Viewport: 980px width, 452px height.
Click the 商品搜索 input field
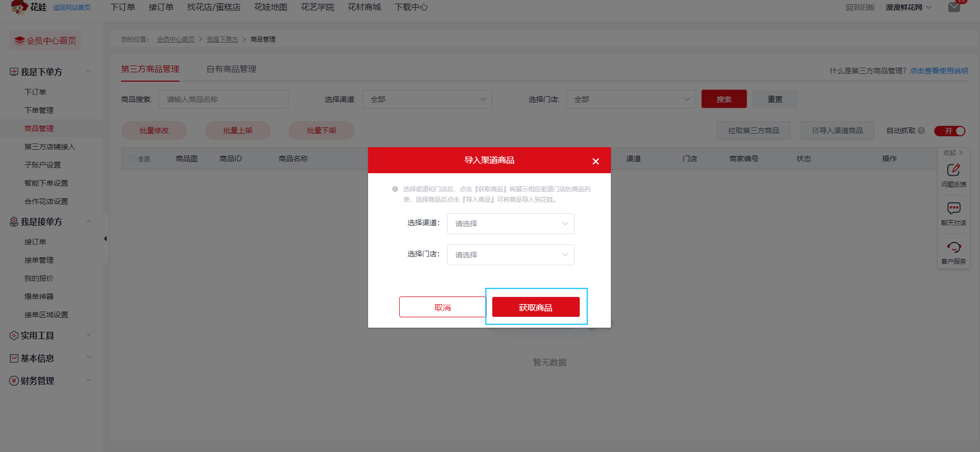click(x=223, y=99)
